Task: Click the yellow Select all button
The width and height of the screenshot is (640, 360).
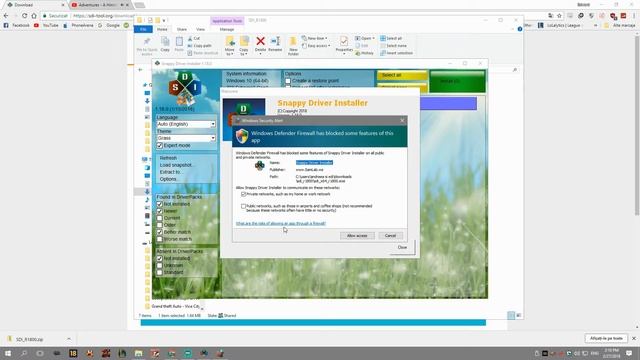Action: click(402, 75)
